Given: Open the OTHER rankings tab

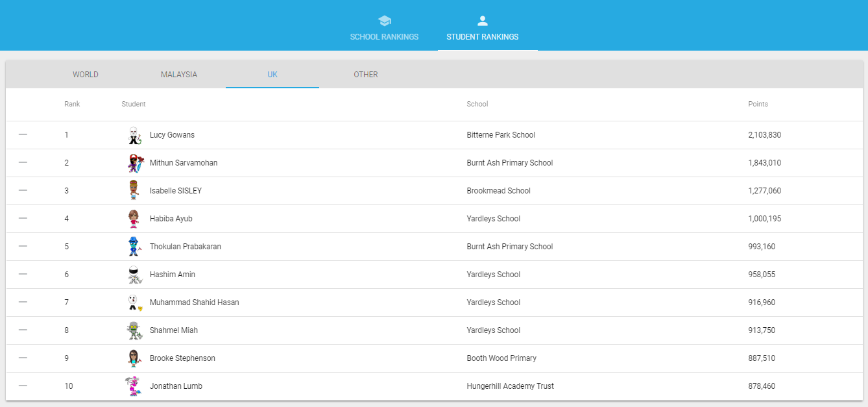Looking at the screenshot, I should (366, 75).
